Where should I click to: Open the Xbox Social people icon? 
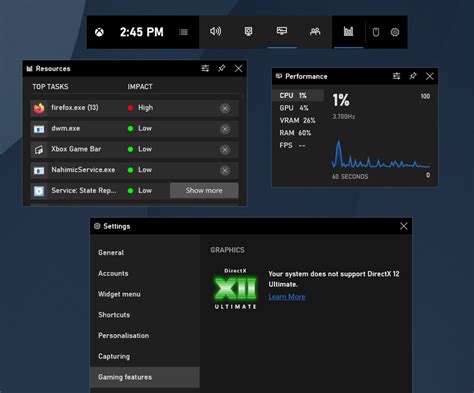[315, 32]
